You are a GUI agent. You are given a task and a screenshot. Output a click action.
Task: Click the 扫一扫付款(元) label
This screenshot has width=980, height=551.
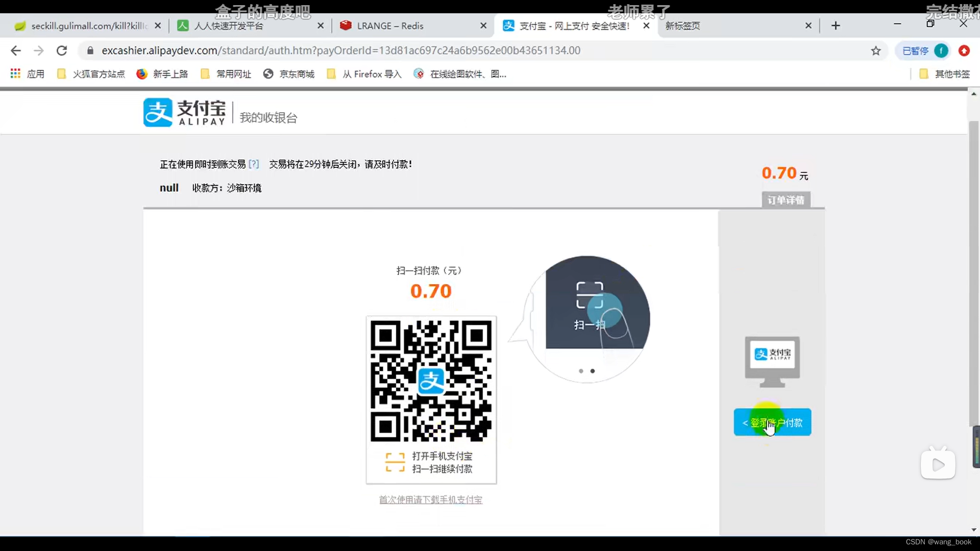pyautogui.click(x=429, y=270)
